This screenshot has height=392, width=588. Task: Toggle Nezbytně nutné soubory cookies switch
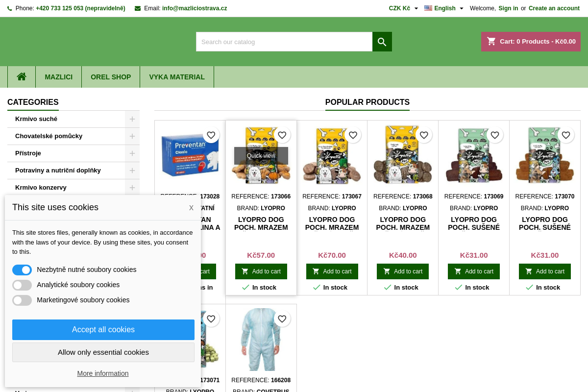(x=22, y=270)
